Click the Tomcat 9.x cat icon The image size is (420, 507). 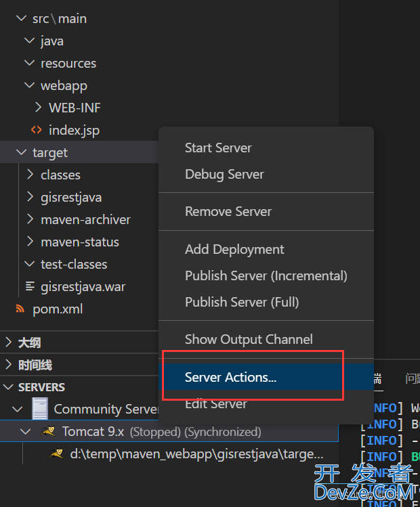click(x=47, y=431)
